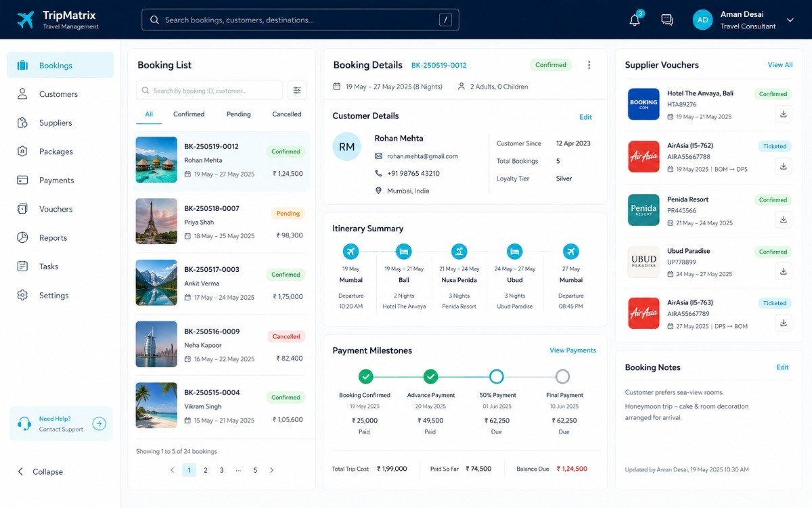Click Final Payment milestone circle
The image size is (812, 508).
click(562, 377)
